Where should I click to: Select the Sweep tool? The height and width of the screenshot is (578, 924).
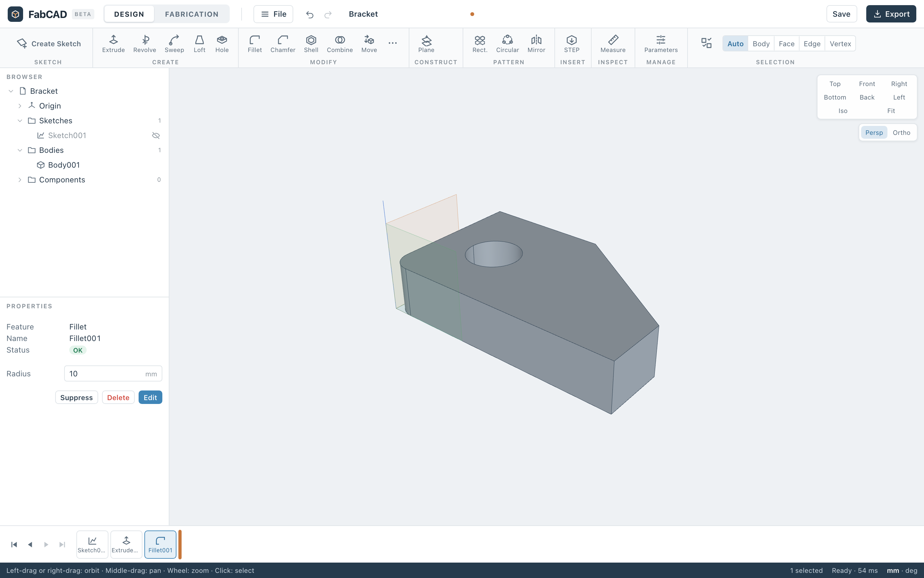click(x=174, y=44)
